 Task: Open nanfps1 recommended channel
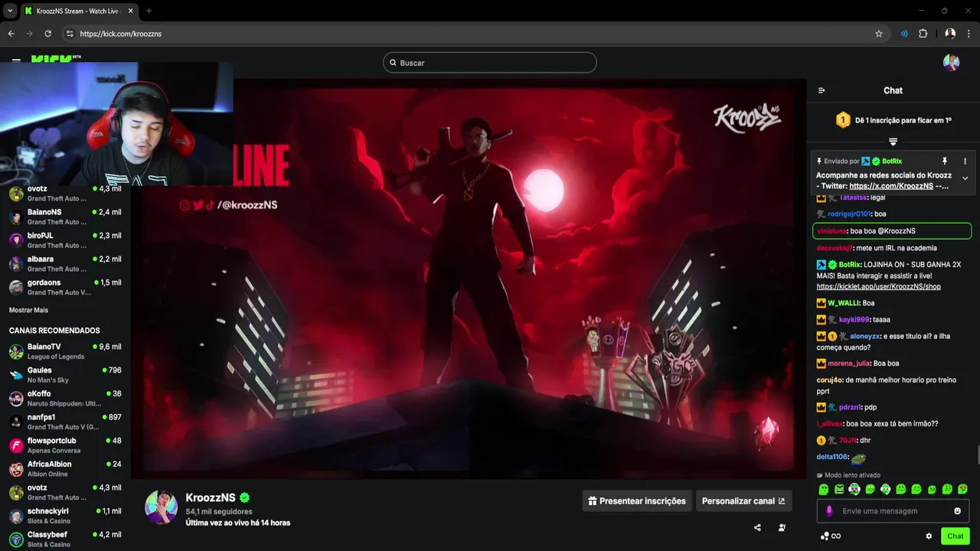pos(65,422)
